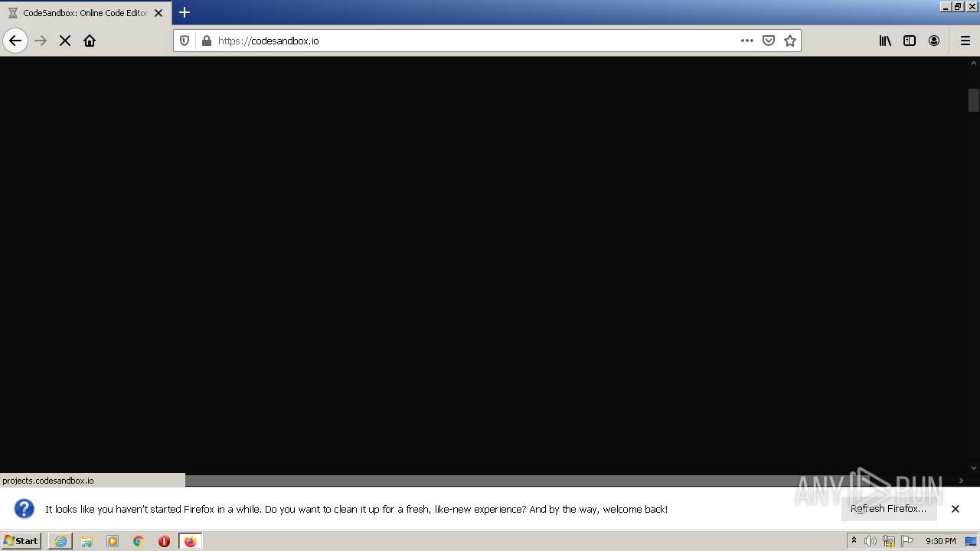980x551 pixels.
Task: Select Firefox taskbar button
Action: (190, 541)
